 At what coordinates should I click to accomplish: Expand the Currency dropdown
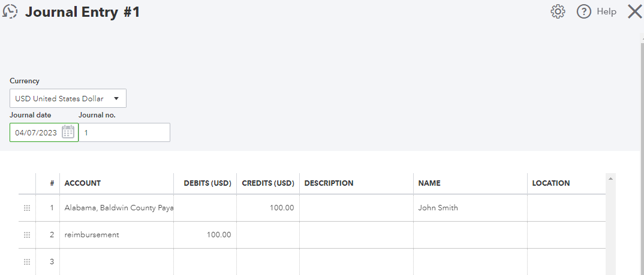tap(68, 99)
